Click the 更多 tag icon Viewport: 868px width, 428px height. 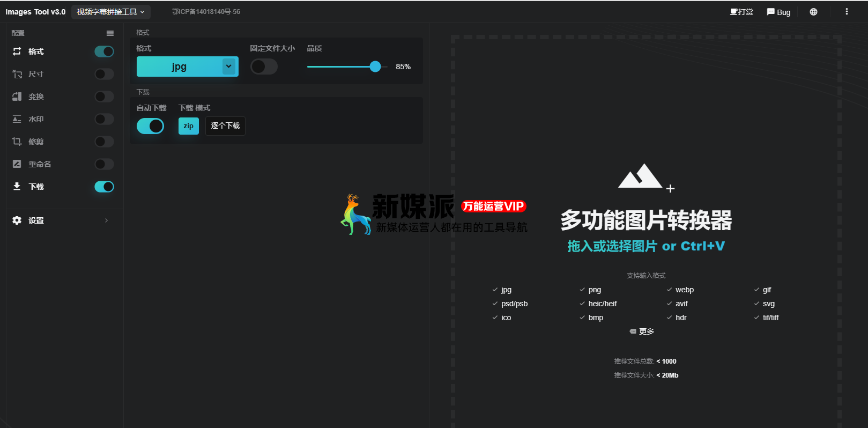633,331
